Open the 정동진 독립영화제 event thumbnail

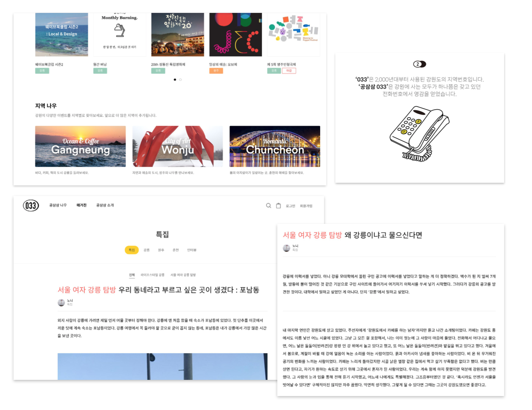(x=177, y=35)
